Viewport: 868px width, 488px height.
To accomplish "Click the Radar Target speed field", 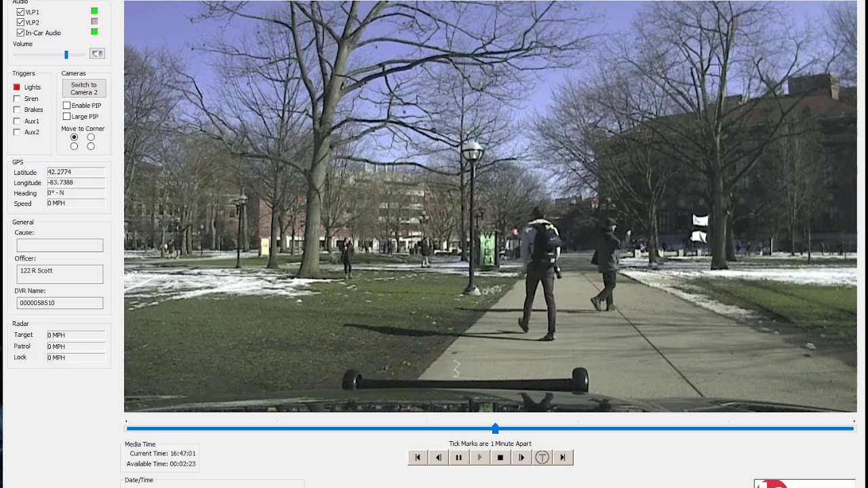I will (x=75, y=335).
